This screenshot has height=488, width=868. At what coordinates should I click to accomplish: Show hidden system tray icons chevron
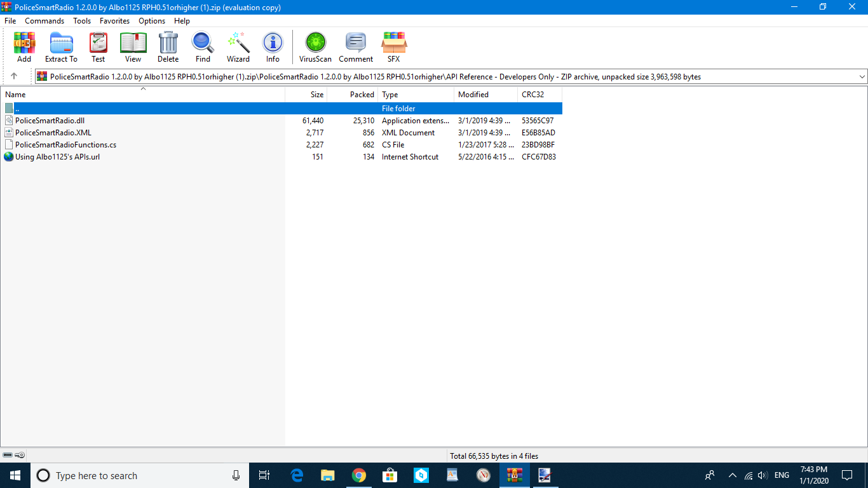point(732,475)
